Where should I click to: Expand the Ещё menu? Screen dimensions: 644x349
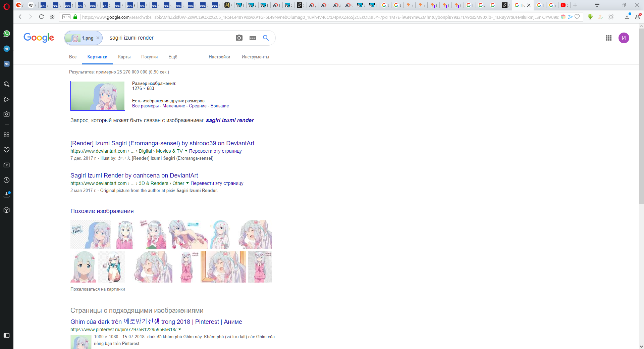click(x=173, y=57)
